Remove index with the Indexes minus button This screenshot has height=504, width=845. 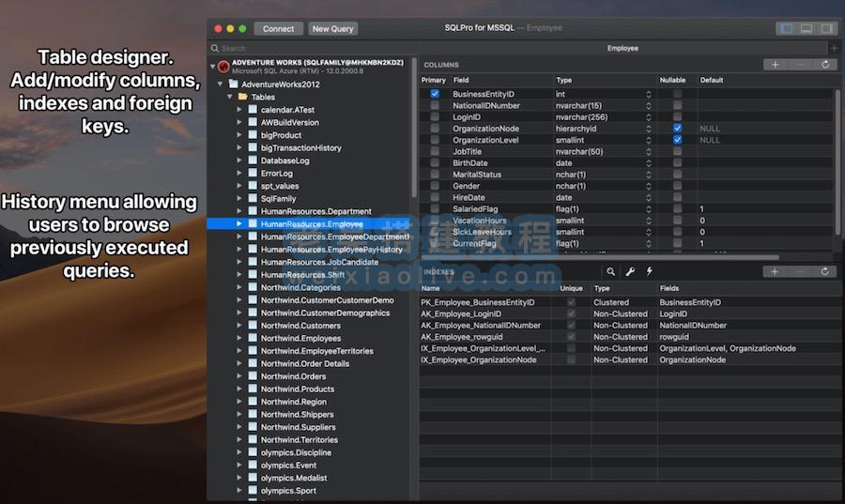pyautogui.click(x=799, y=271)
